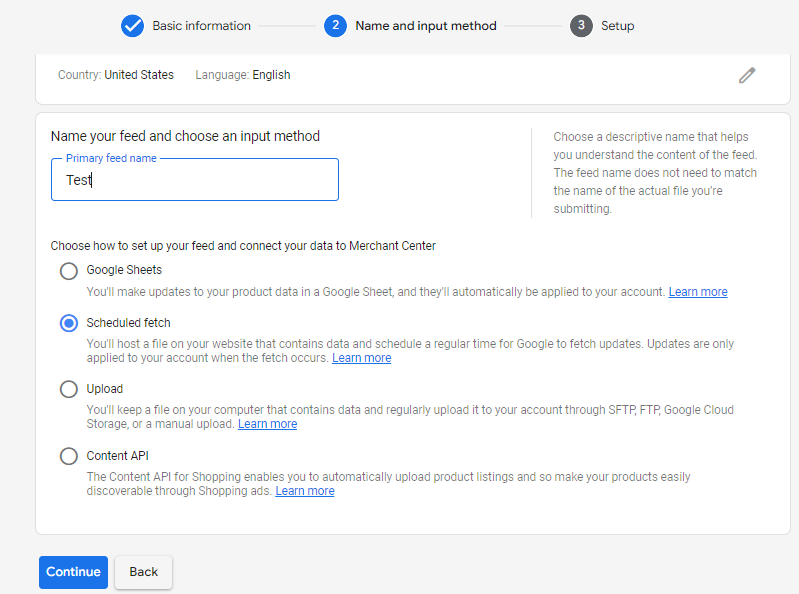Open Learn more link for Google Sheets
This screenshot has height=594, width=799.
tap(698, 292)
